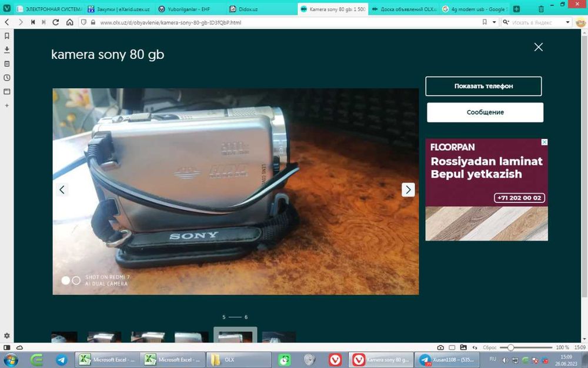Open page actions code icon
The height and width of the screenshot is (368, 588).
tap(475, 347)
